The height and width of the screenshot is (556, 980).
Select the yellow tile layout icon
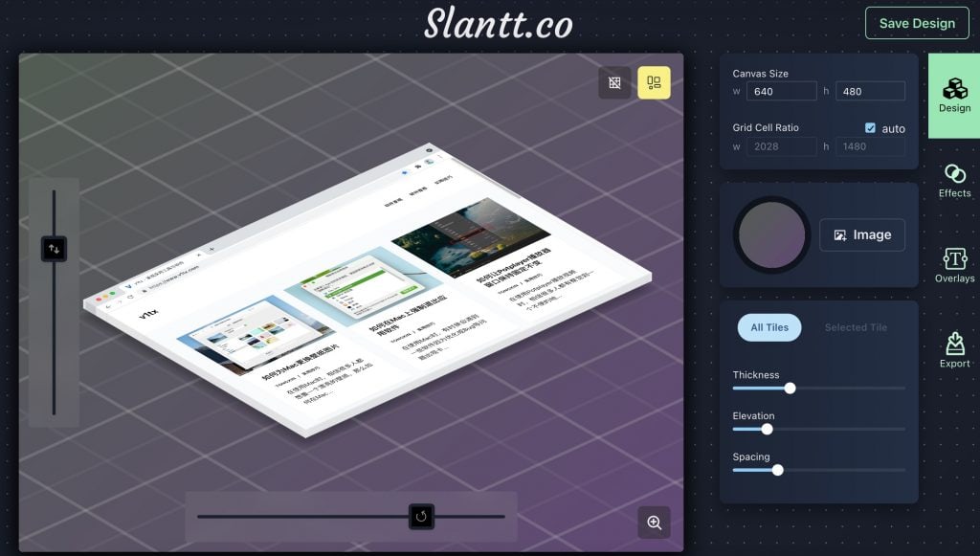654,82
